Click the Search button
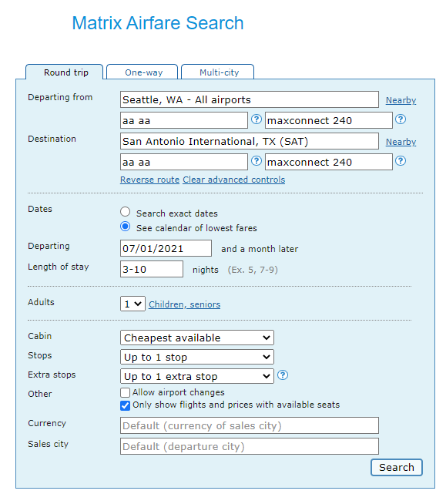Screen dimensions: 446x504 coord(397,467)
